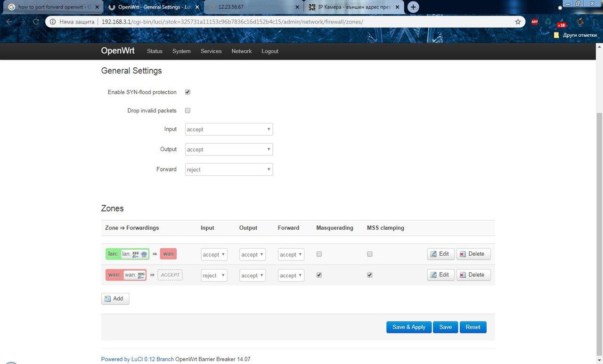Screen dimensions: 603x364
Task: Open the Powered by LuCI 0.12 Branch link
Action: (x=138, y=359)
